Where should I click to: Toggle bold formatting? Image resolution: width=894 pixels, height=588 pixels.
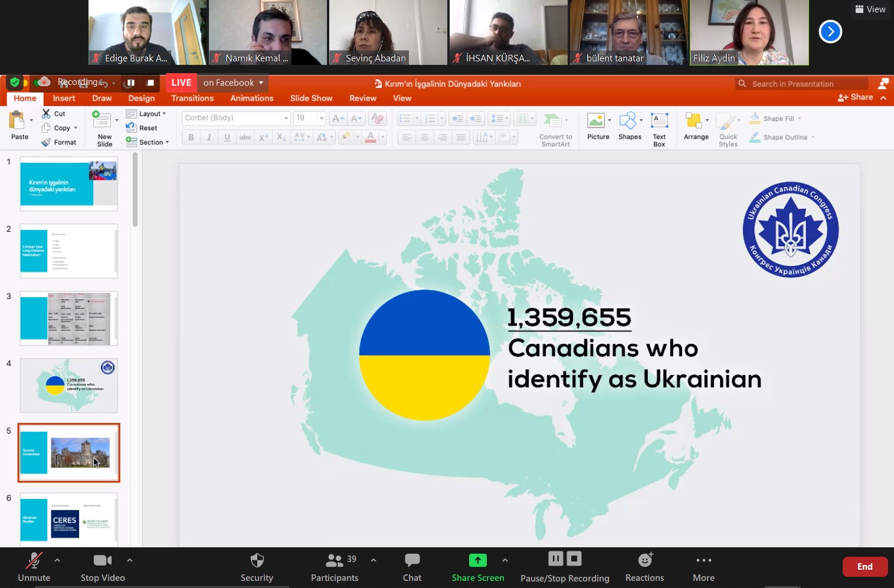tap(191, 137)
